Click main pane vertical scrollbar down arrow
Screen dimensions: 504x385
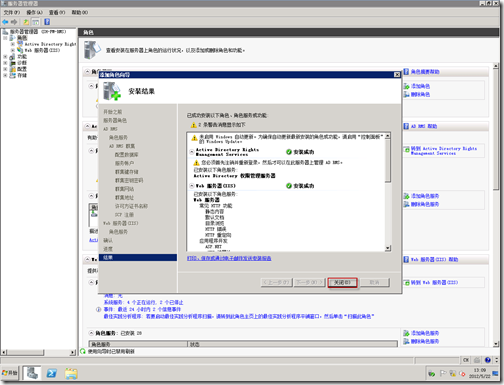496,344
